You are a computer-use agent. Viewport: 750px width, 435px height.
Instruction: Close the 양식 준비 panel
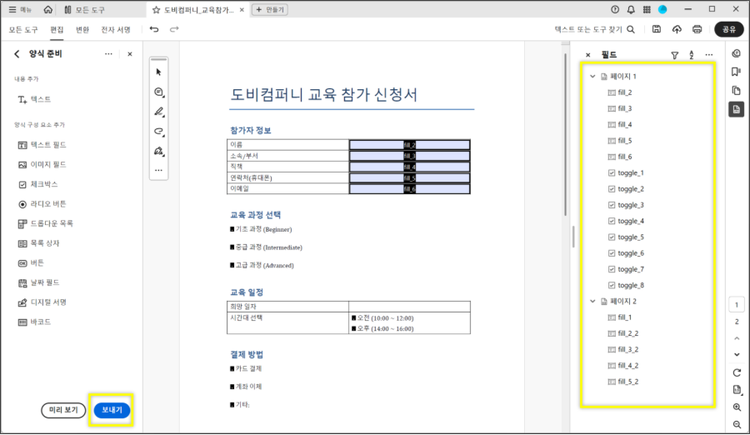(x=130, y=54)
